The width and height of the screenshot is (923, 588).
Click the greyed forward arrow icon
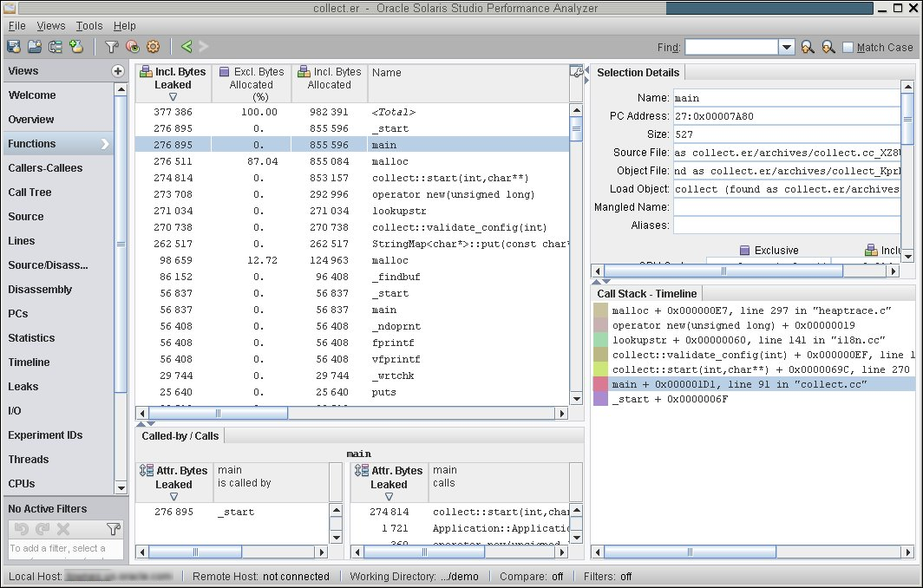(204, 47)
